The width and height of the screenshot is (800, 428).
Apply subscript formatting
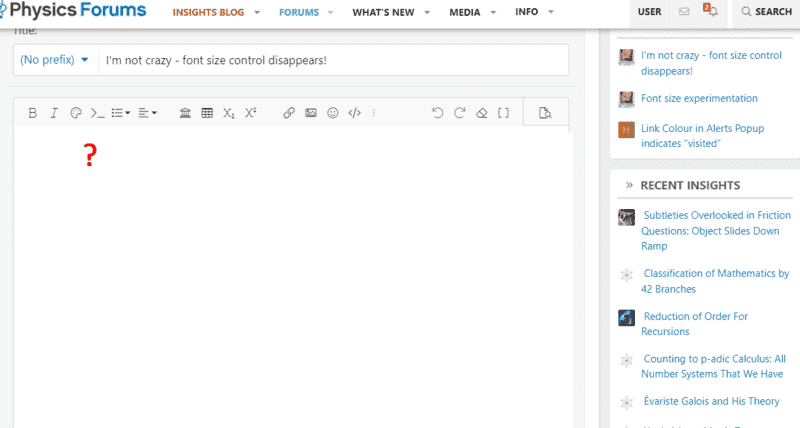pyautogui.click(x=229, y=113)
